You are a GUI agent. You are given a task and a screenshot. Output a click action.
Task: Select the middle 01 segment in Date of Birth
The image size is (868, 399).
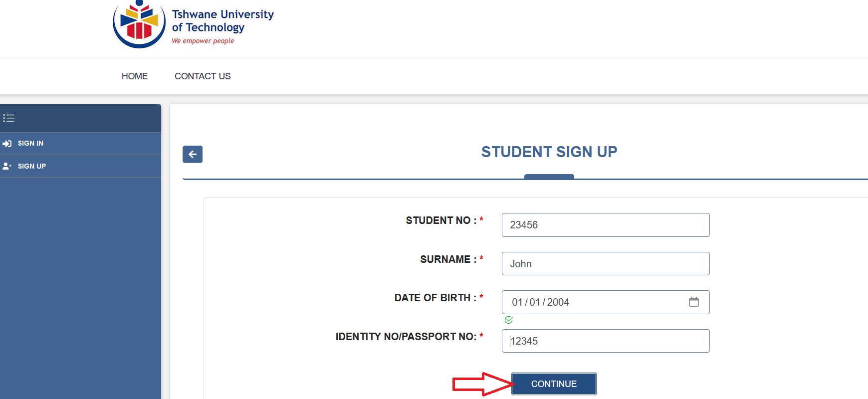coord(535,302)
